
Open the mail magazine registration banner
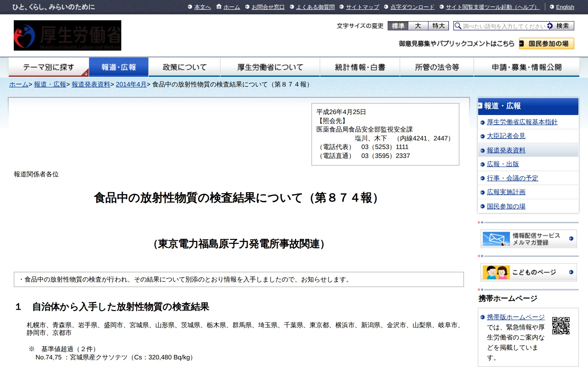point(528,239)
